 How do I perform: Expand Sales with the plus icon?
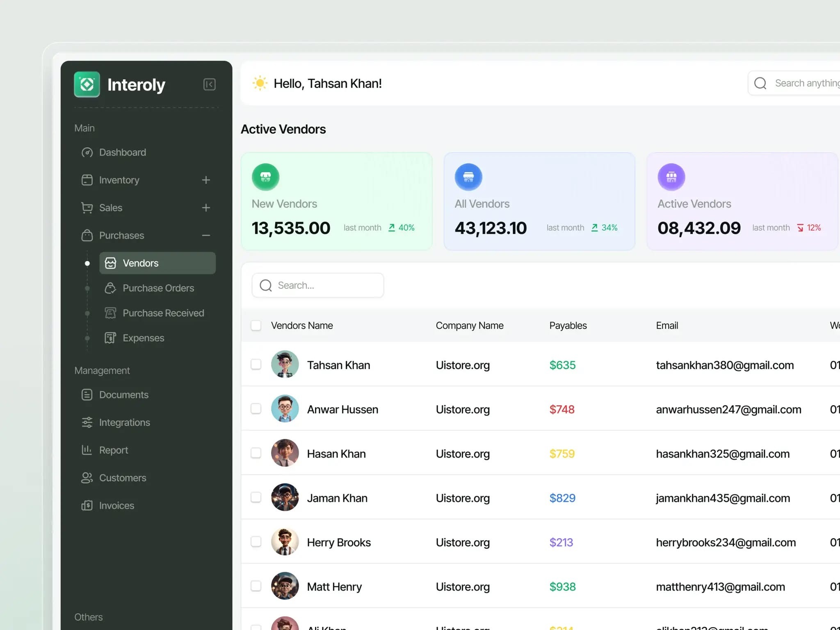206,208
